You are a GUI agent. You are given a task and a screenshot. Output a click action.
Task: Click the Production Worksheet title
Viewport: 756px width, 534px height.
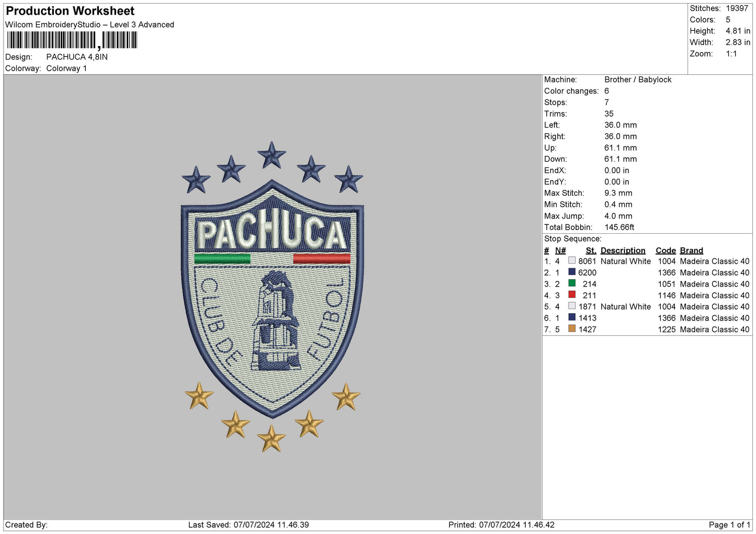pyautogui.click(x=70, y=11)
